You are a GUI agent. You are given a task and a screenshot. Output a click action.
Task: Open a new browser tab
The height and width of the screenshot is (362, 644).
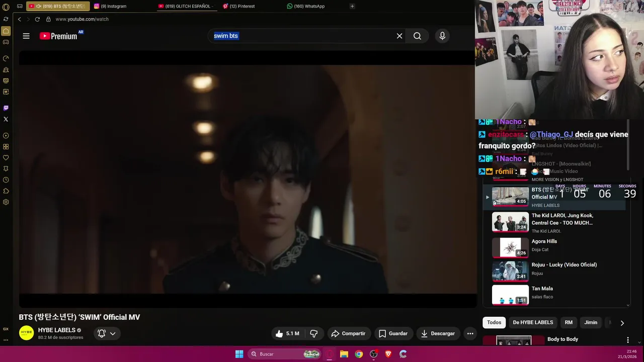tap(352, 6)
